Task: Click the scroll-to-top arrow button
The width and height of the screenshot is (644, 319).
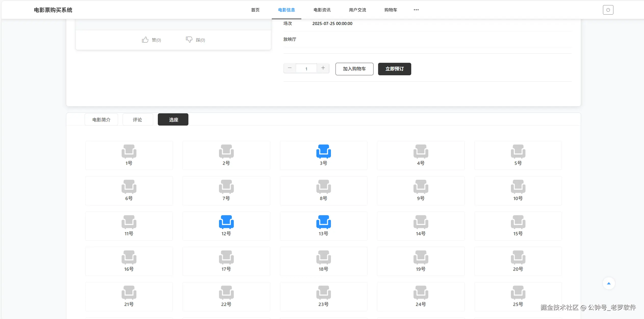Action: coord(609,283)
